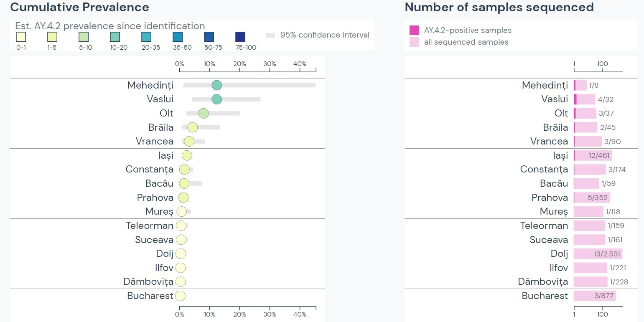Click the all sequenced samples legend swatch
644x322 pixels.
click(x=414, y=42)
